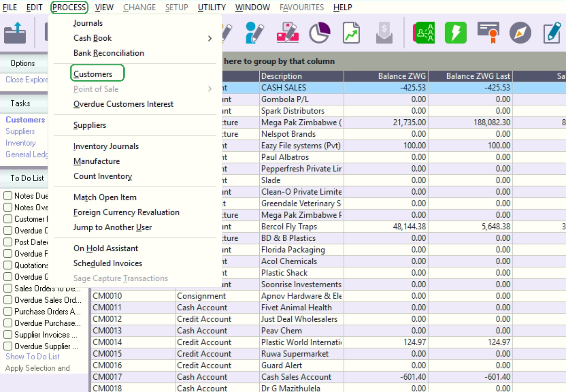The image size is (566, 392).
Task: Open the WINDOW menu
Action: tap(252, 7)
